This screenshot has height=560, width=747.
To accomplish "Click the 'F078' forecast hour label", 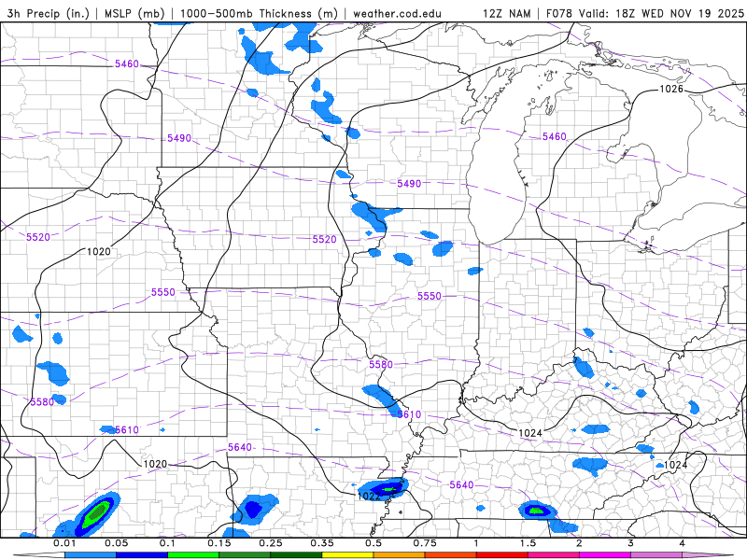I will pos(559,13).
